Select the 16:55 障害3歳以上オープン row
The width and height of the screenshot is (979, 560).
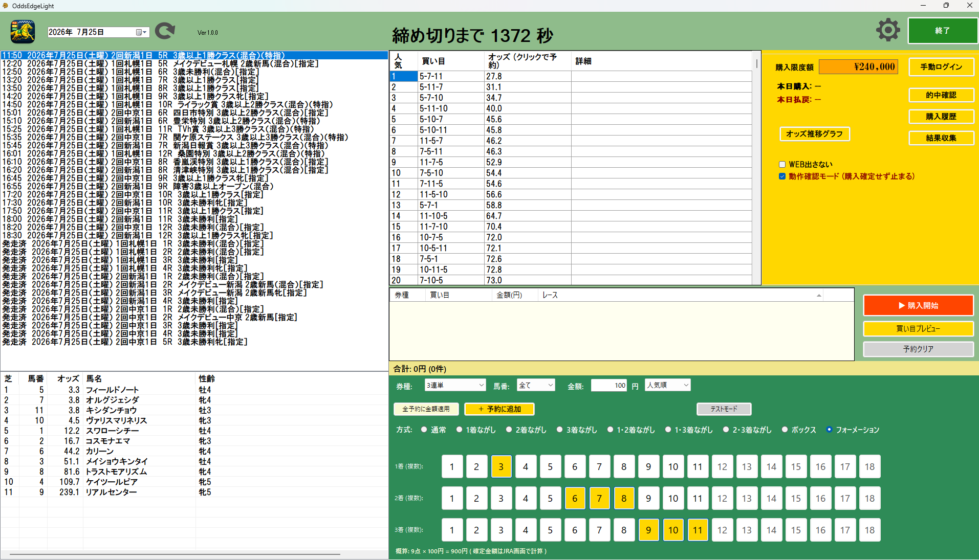click(194, 186)
